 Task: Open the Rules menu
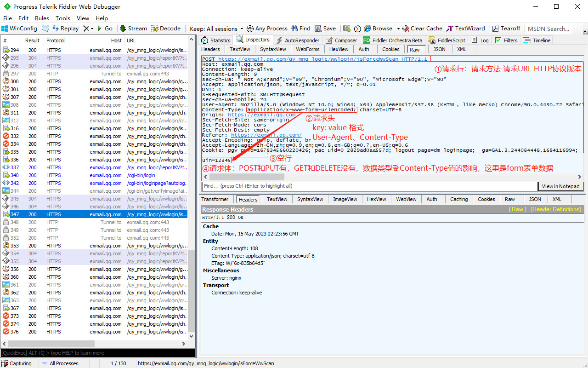click(42, 18)
